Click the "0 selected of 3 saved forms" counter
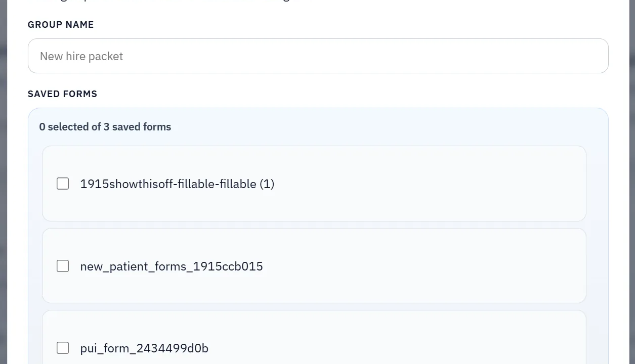 [x=105, y=127]
